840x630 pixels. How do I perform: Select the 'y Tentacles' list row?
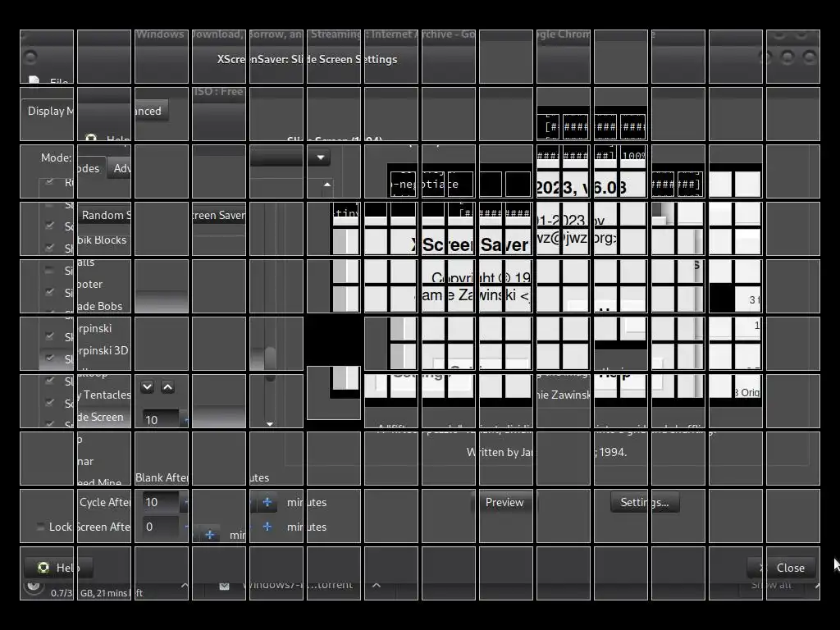click(x=104, y=395)
